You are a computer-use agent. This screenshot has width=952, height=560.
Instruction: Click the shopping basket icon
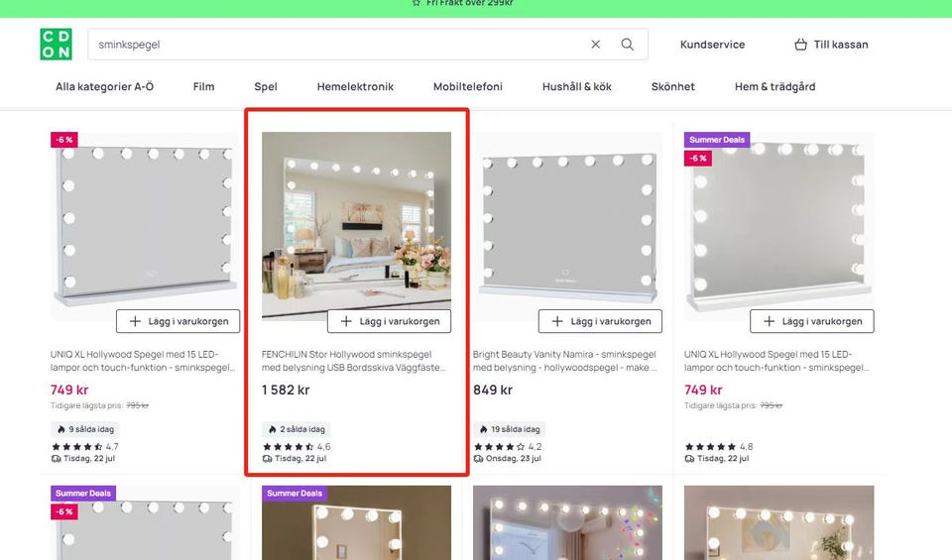coord(801,45)
